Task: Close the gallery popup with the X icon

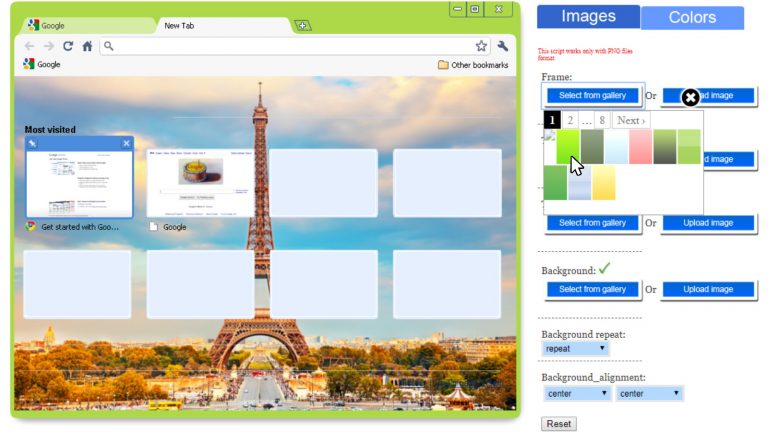Action: point(690,97)
